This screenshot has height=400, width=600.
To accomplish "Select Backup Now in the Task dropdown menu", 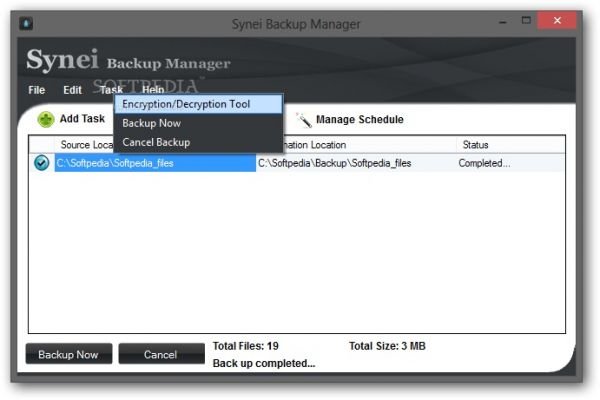I will coord(199,123).
